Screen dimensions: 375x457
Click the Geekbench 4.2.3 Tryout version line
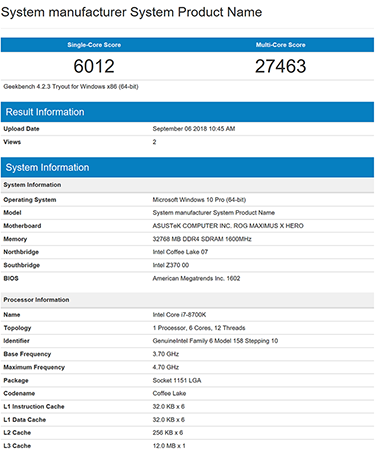click(71, 87)
